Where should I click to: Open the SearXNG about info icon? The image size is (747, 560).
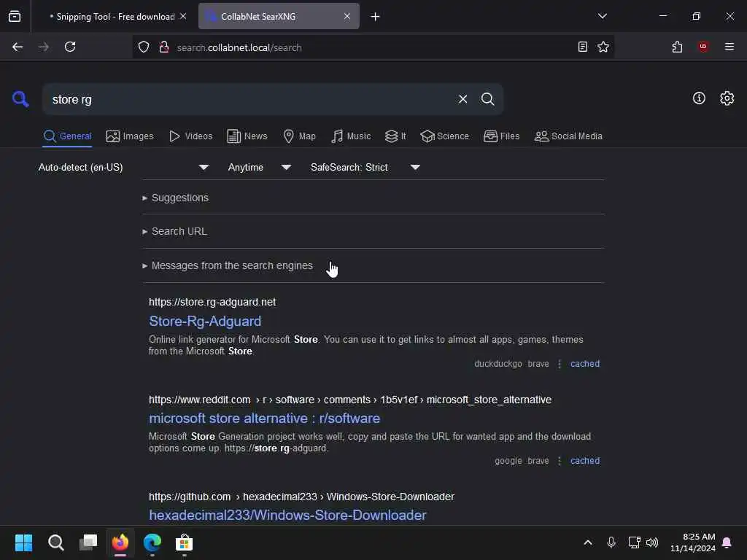(x=699, y=98)
